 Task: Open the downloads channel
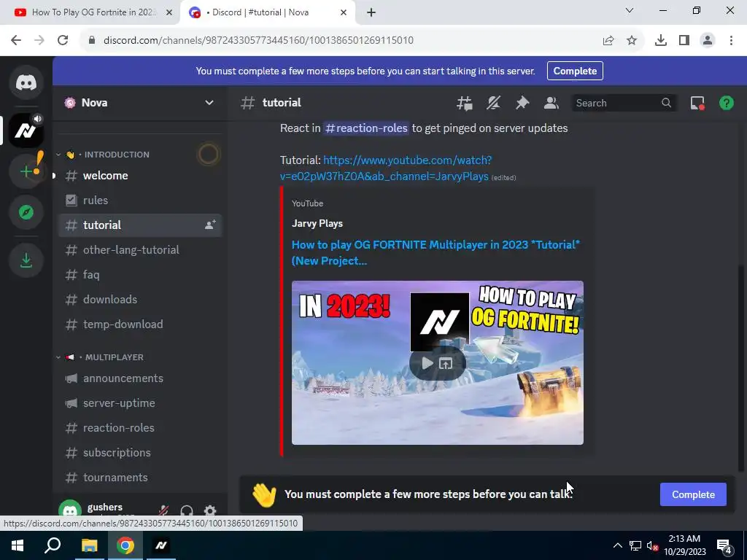coord(140,299)
